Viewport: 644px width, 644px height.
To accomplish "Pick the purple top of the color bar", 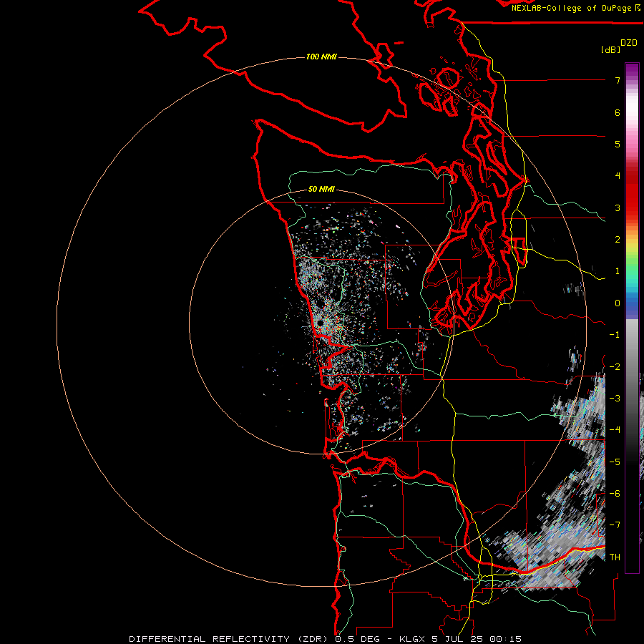I will click(632, 69).
